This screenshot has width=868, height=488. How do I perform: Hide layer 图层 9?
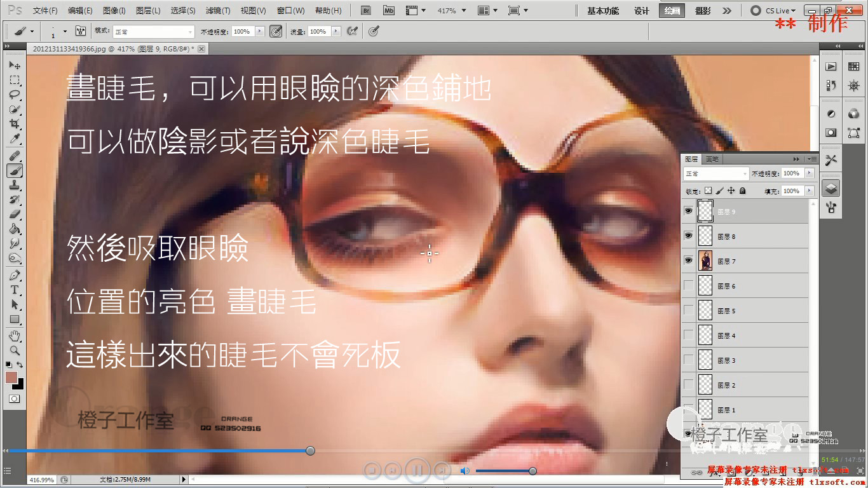pyautogui.click(x=689, y=212)
